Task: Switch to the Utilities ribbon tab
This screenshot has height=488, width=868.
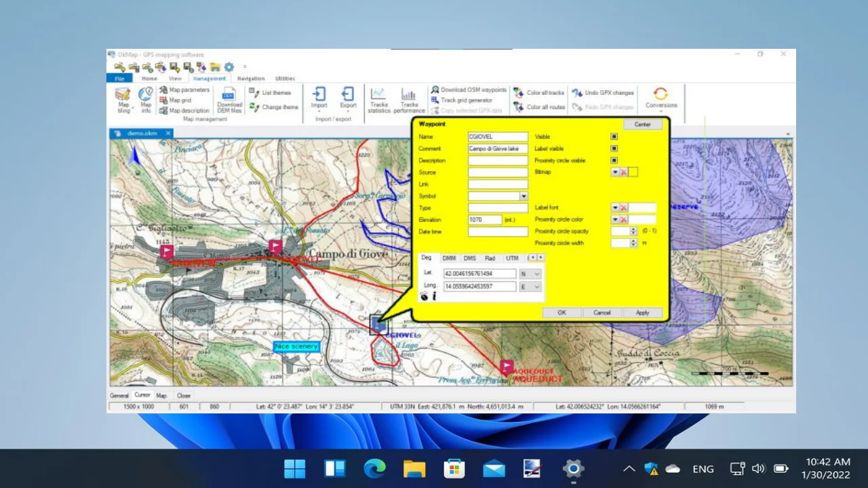Action: [285, 79]
